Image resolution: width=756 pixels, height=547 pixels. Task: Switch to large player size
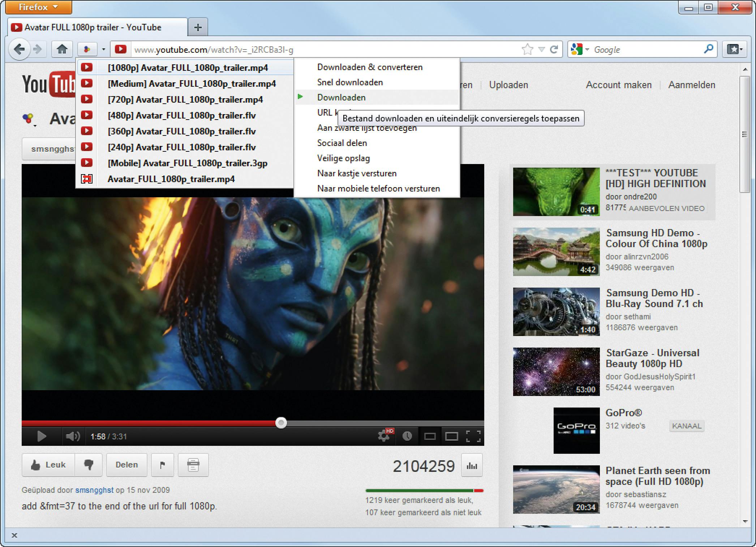point(451,436)
